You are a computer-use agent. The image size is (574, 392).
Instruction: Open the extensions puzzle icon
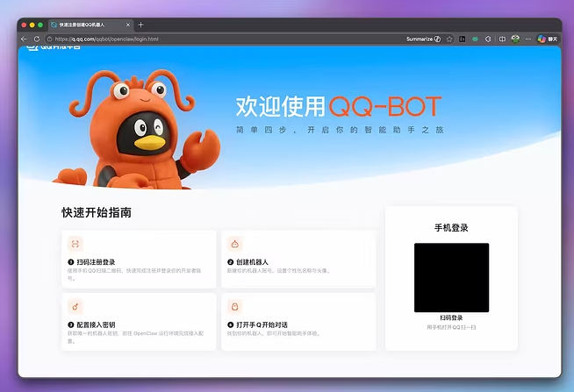(x=488, y=39)
